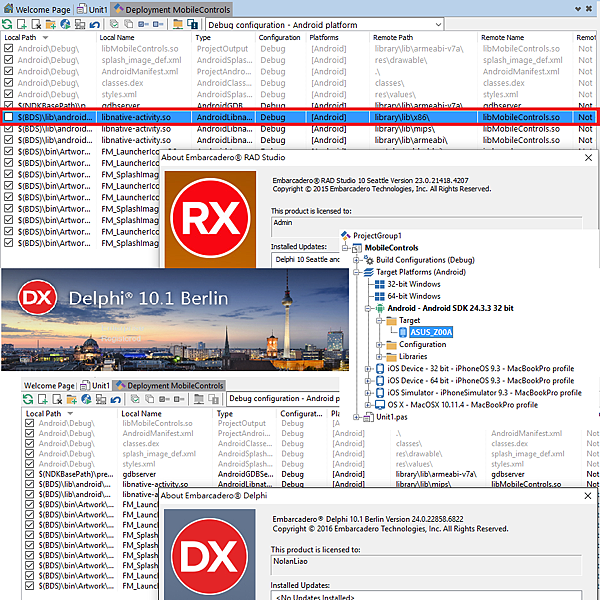The image size is (600, 600).
Task: Click Add Featured Files folder icon, lower toolbar
Action: [72, 399]
